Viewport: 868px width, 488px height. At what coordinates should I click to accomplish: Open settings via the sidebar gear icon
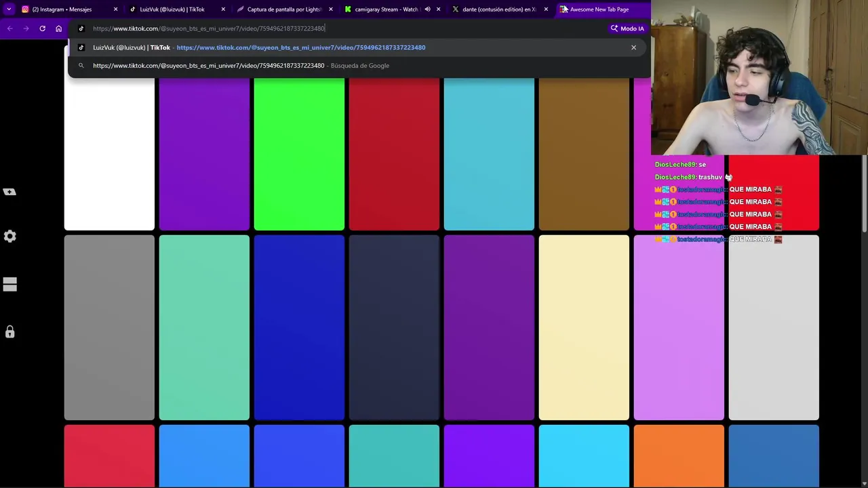[9, 237]
